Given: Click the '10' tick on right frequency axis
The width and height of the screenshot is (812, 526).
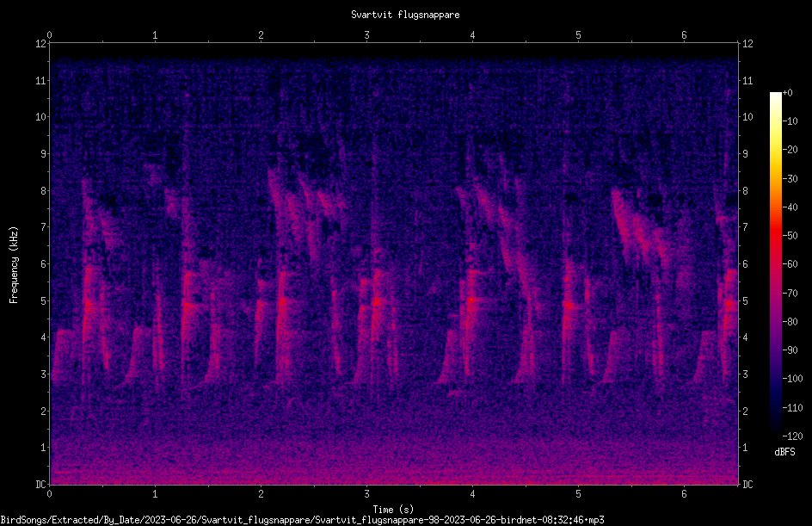Looking at the screenshot, I should pyautogui.click(x=747, y=117).
